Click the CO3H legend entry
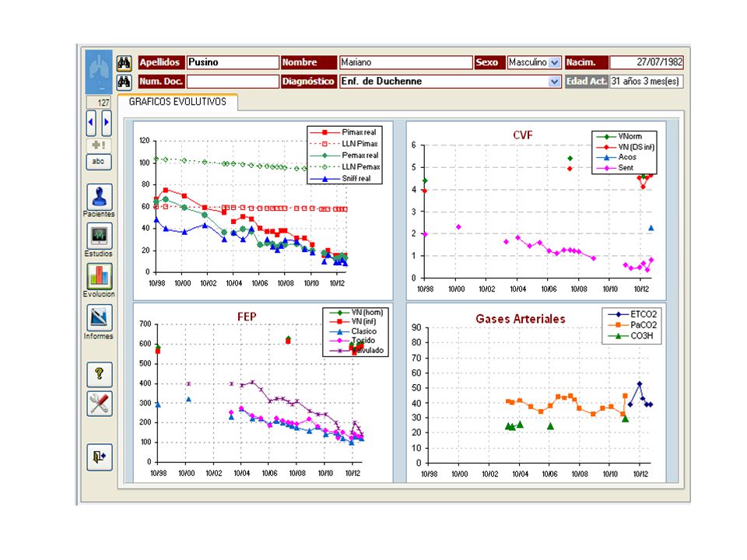The width and height of the screenshot is (747, 560). [631, 336]
